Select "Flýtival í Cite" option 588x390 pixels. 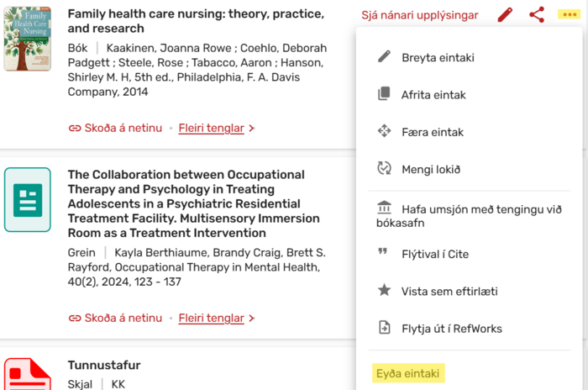434,254
